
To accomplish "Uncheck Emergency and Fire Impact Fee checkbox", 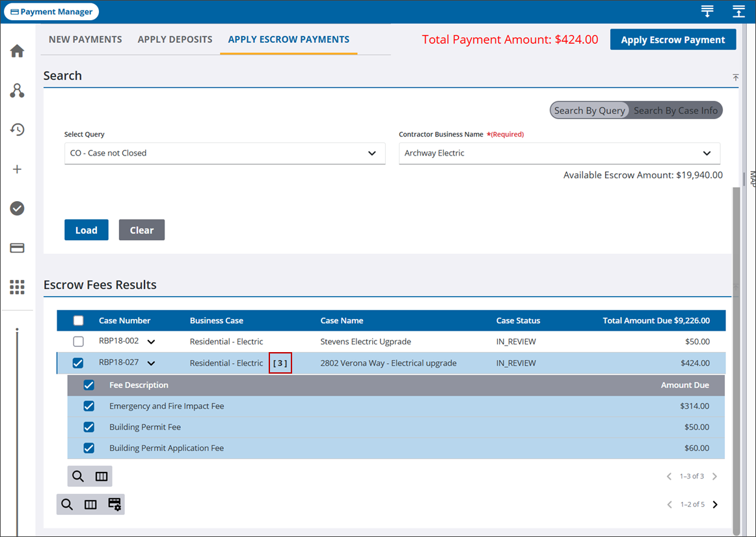I will [89, 406].
